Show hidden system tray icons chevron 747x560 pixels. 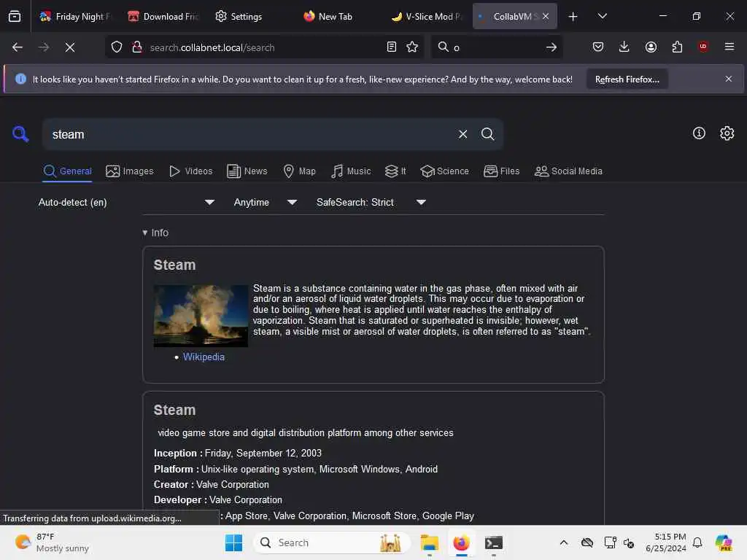[564, 542]
